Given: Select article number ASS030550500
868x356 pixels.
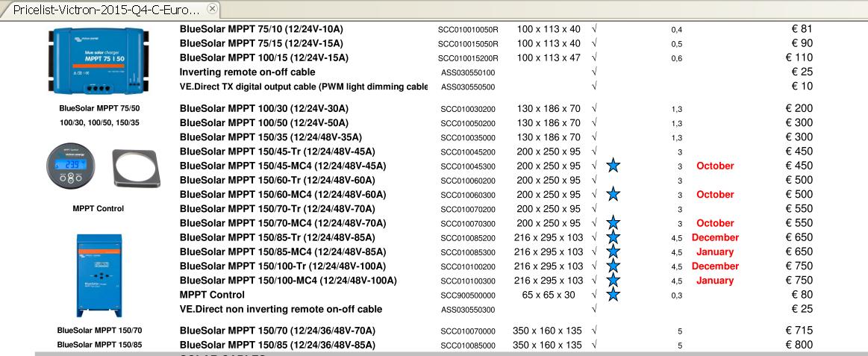Looking at the screenshot, I should [x=468, y=87].
